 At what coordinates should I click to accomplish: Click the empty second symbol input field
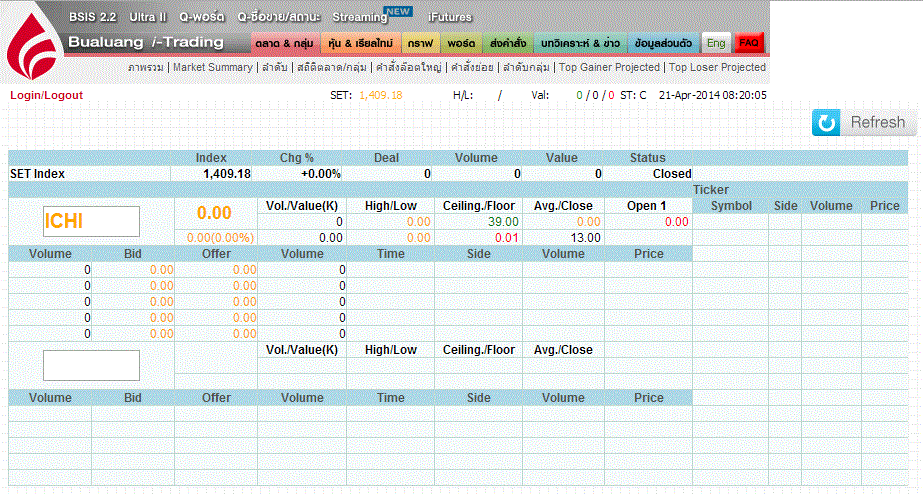pos(91,365)
